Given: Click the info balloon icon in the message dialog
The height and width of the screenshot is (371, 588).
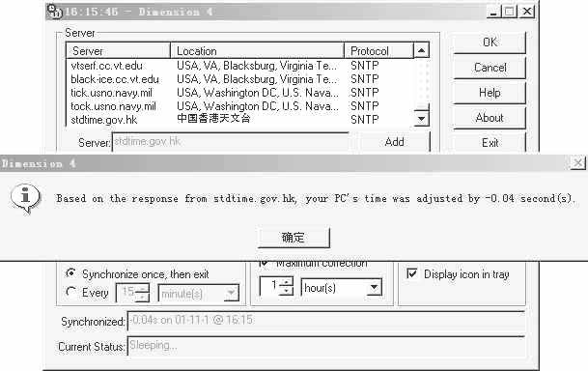Looking at the screenshot, I should pos(25,198).
